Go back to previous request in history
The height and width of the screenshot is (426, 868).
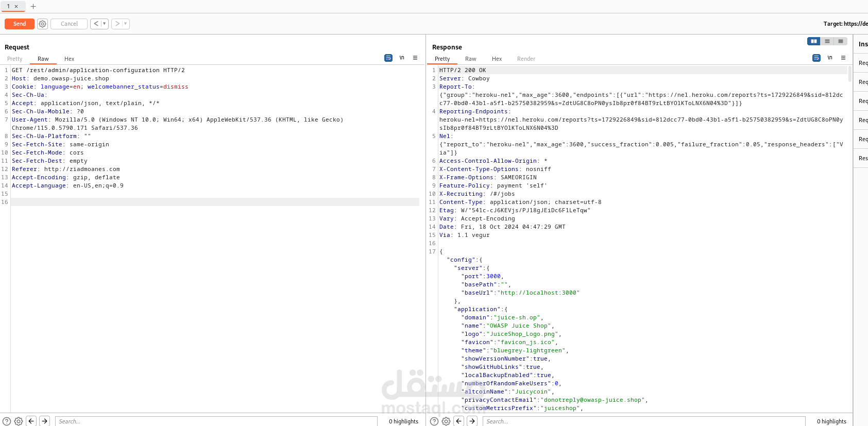click(x=96, y=24)
